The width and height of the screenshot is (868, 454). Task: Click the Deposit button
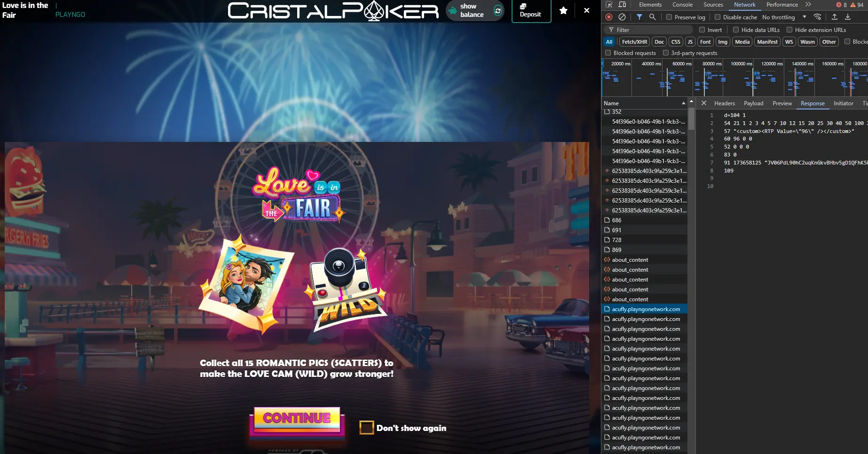[531, 10]
